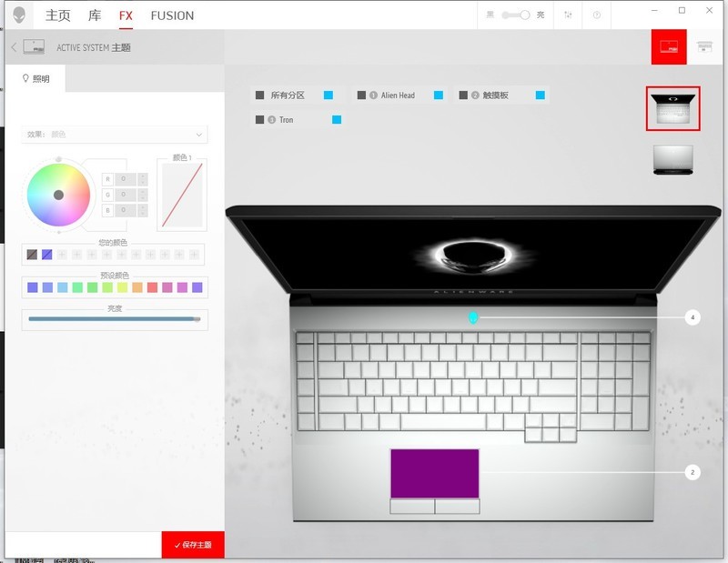The width and height of the screenshot is (728, 563).
Task: Click the B value input field
Action: [x=126, y=210]
